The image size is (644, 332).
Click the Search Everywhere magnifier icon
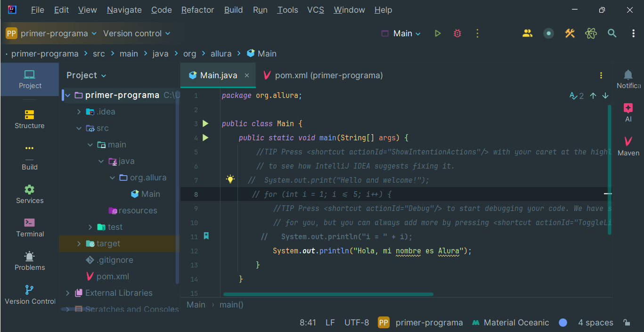[x=611, y=33]
